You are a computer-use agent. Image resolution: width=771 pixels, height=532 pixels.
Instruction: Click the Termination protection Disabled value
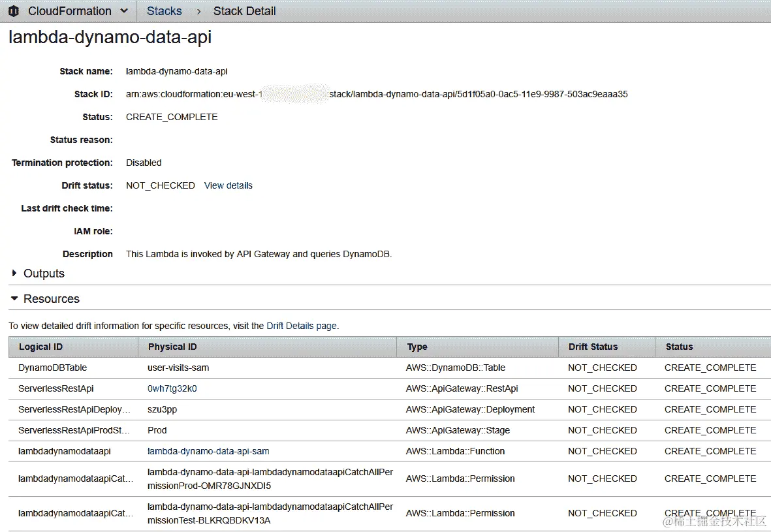(x=144, y=163)
